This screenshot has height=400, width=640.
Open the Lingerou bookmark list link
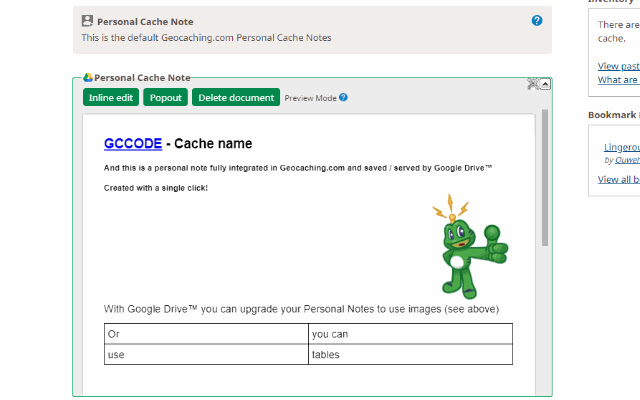pos(622,147)
